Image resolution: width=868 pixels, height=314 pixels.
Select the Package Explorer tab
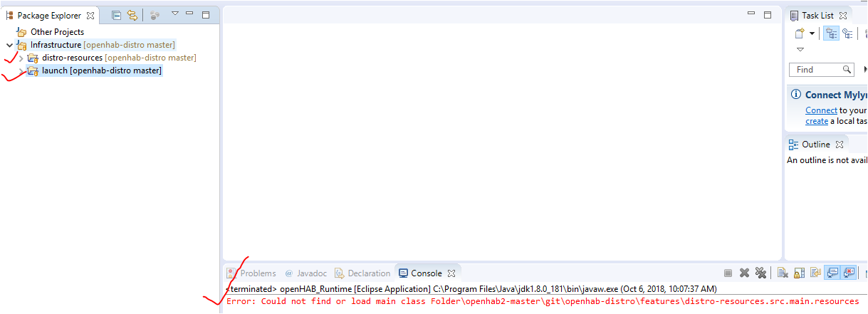tap(48, 15)
